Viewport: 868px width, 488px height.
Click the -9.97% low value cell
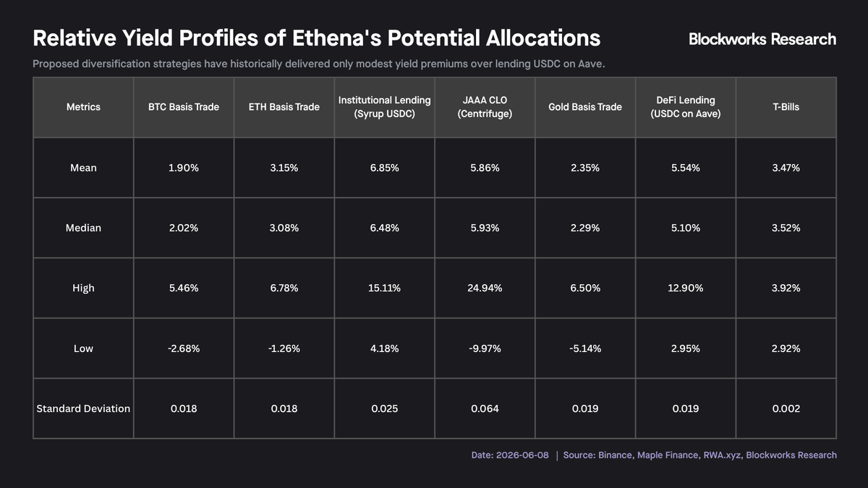pyautogui.click(x=485, y=348)
